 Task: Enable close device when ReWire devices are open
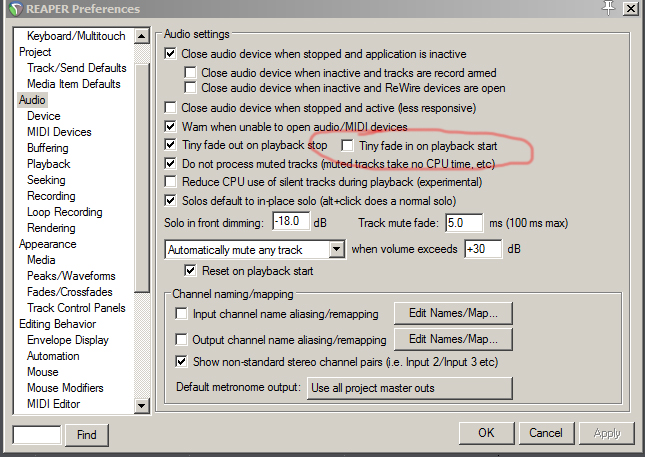click(190, 88)
